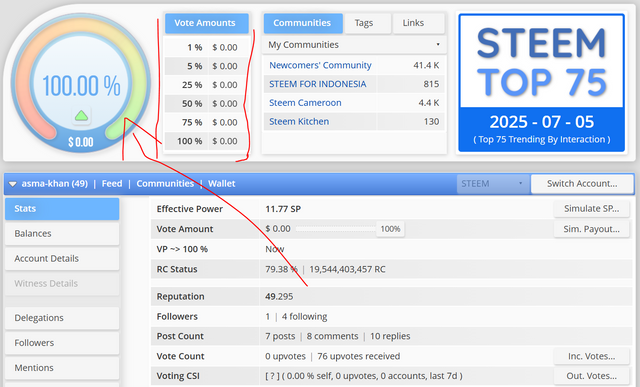Click the Out. Votes button
Viewport: 640px width, 387px height.
click(591, 376)
